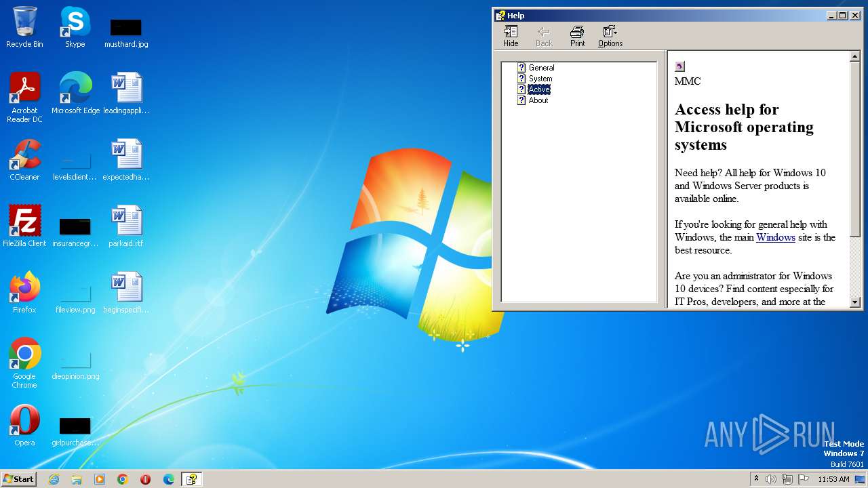Click the question-mark icon beside General
This screenshot has width=868, height=488.
pyautogui.click(x=521, y=68)
